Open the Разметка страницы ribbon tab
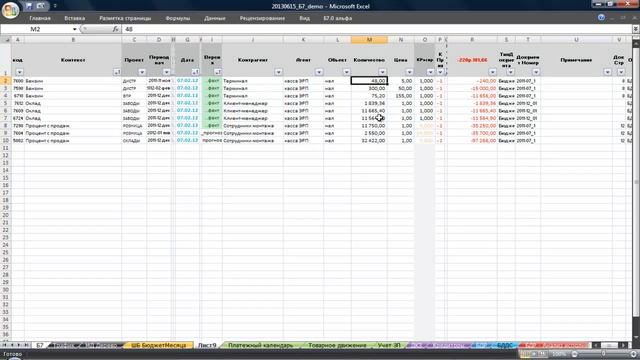The width and height of the screenshot is (640, 360). click(125, 18)
